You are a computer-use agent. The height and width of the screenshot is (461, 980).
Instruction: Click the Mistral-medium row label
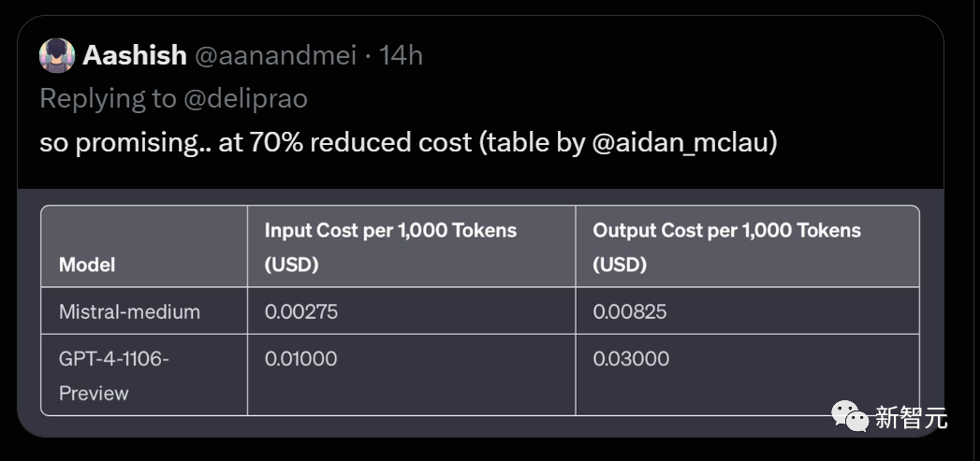[129, 311]
